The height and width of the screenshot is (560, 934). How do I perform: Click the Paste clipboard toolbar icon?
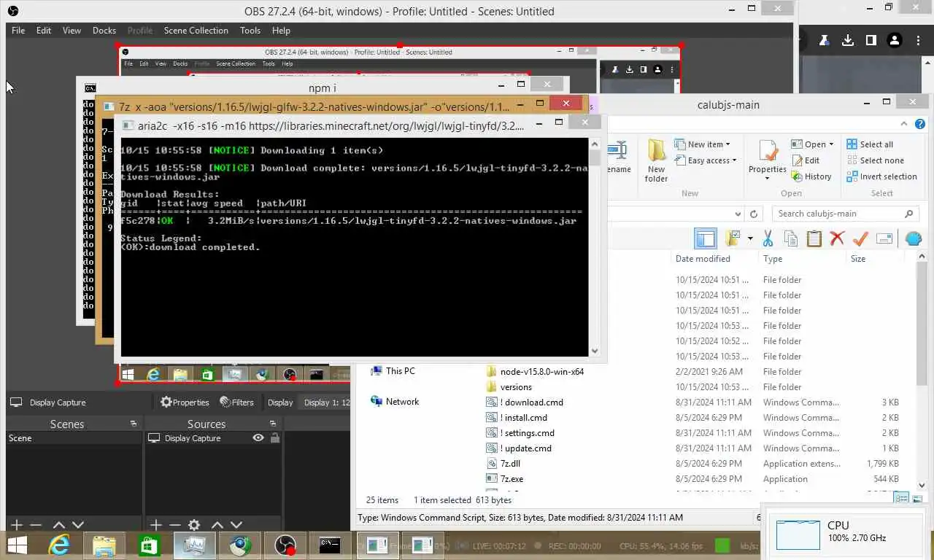coord(814,238)
